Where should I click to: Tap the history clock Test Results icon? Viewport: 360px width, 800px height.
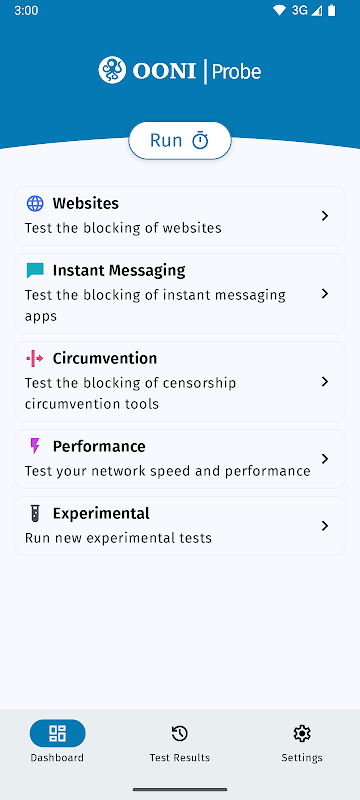tap(179, 734)
